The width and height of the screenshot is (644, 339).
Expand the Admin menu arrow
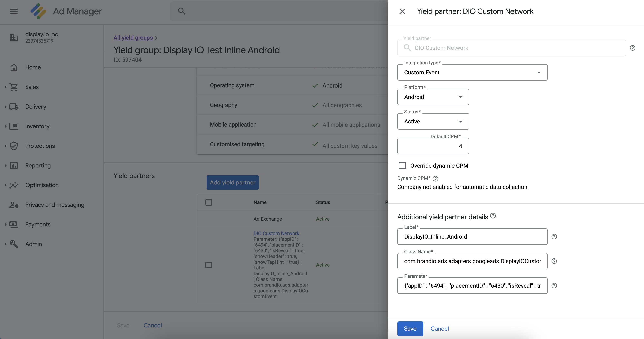(x=6, y=244)
